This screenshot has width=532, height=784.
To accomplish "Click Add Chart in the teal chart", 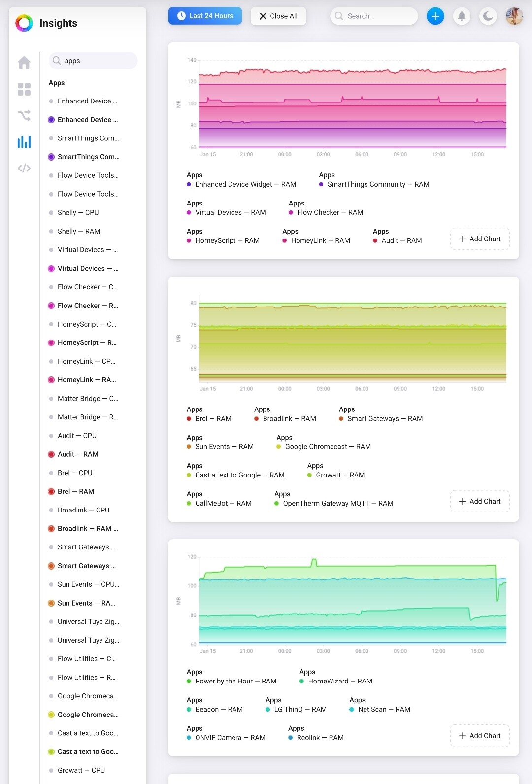I will (480, 736).
